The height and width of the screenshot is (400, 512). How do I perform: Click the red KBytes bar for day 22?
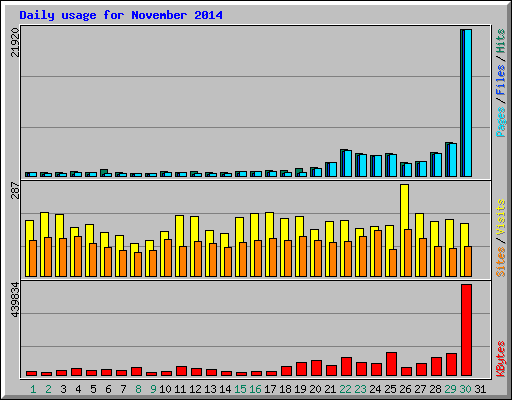[x=346, y=366]
